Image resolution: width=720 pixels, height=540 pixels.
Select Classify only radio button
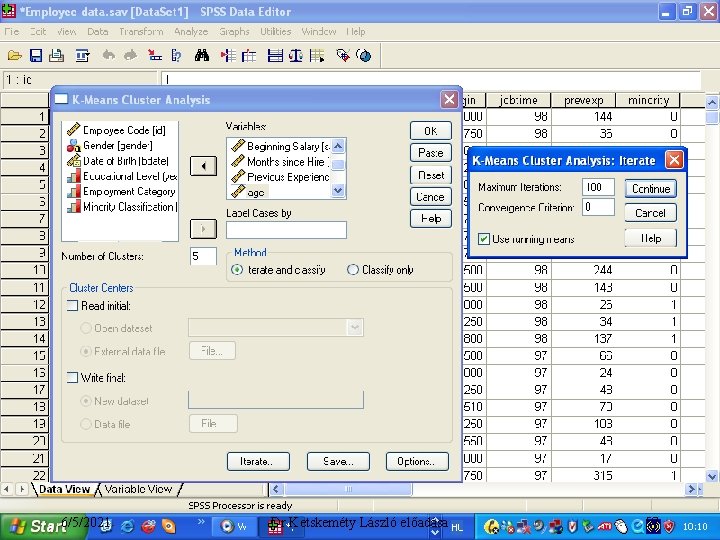(353, 270)
